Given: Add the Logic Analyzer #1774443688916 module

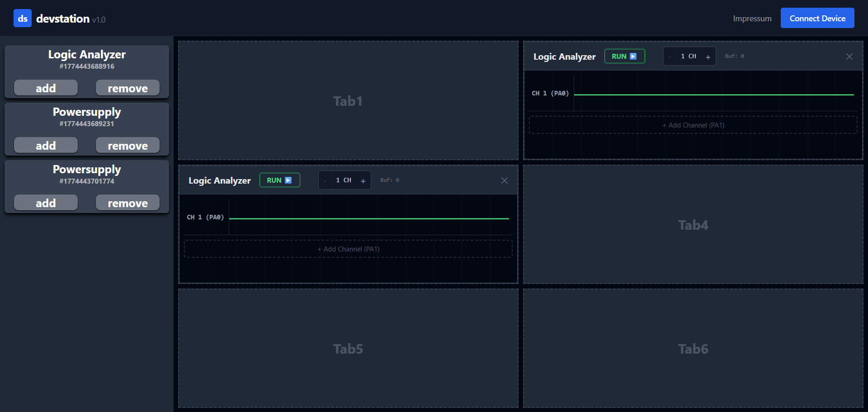Looking at the screenshot, I should coord(46,88).
